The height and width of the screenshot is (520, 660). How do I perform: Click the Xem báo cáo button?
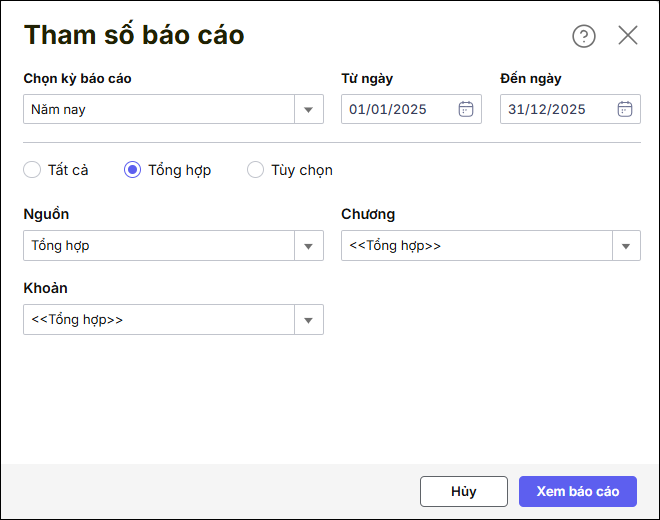[578, 491]
